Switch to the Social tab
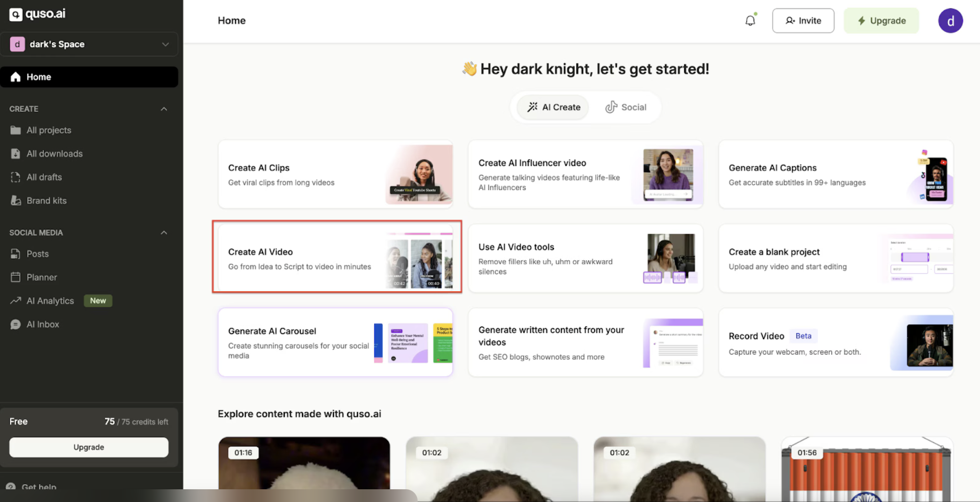The width and height of the screenshot is (980, 502). 625,107
